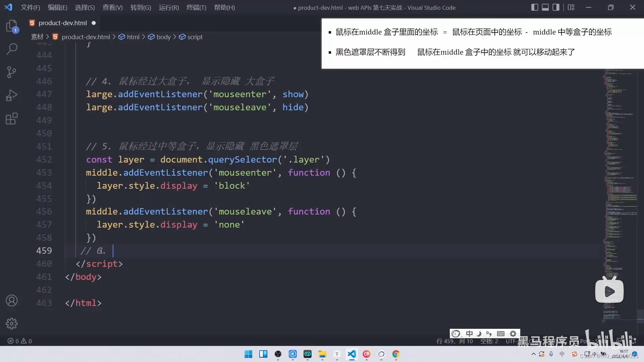Image resolution: width=644 pixels, height=362 pixels.
Task: Click line number 459 in the gutter
Action: pyautogui.click(x=44, y=251)
